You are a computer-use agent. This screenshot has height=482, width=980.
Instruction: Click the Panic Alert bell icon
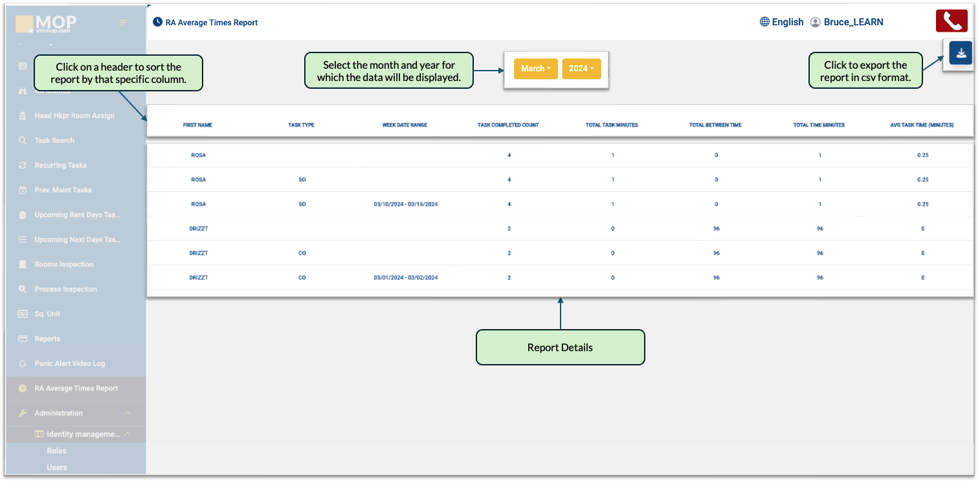[23, 363]
